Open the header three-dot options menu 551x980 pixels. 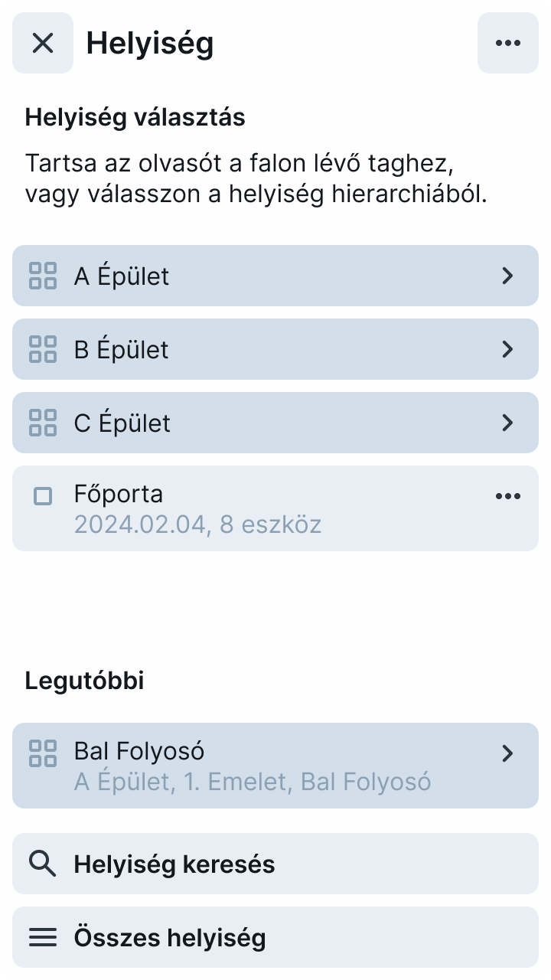[508, 43]
